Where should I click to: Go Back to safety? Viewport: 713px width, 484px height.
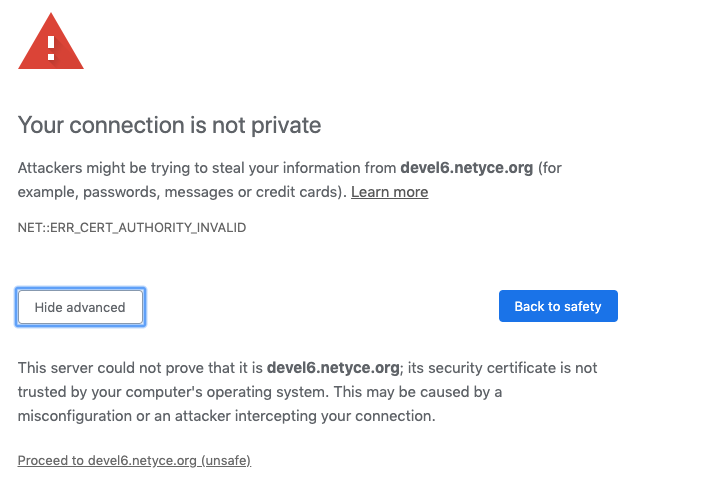pos(558,307)
